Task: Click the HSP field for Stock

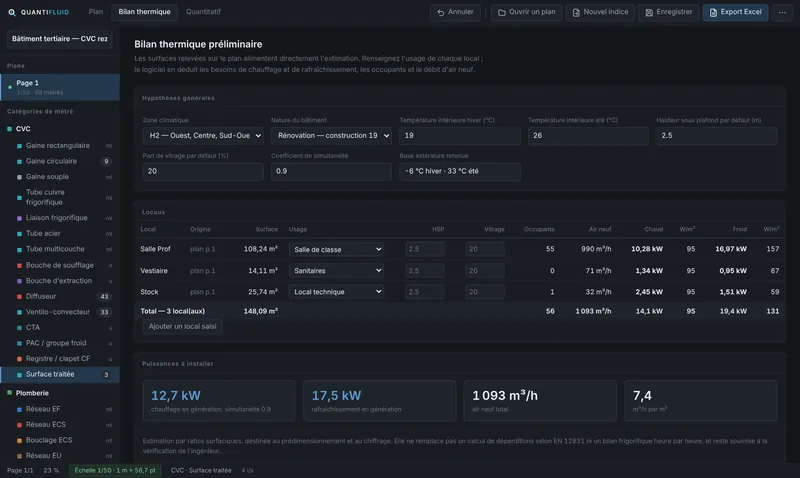Action: pos(424,292)
